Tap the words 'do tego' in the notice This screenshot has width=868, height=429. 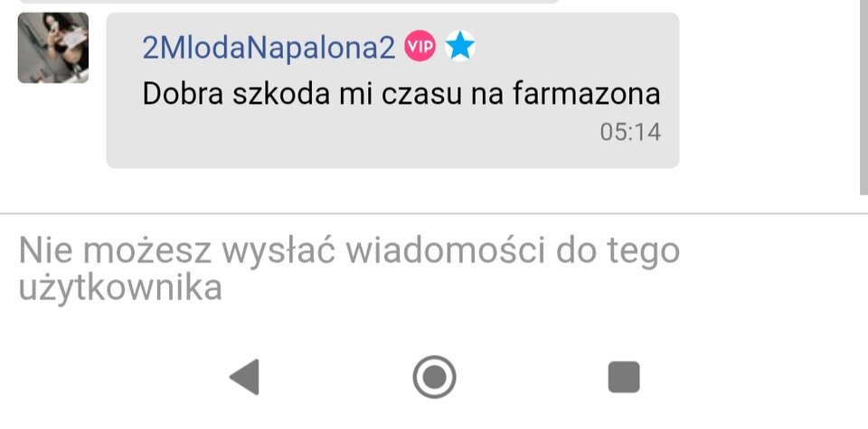(618, 251)
